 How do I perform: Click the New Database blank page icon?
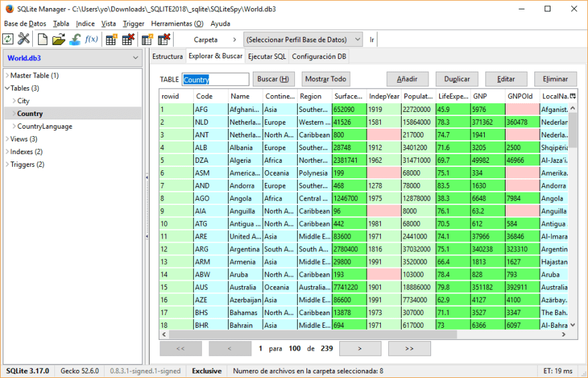42,40
